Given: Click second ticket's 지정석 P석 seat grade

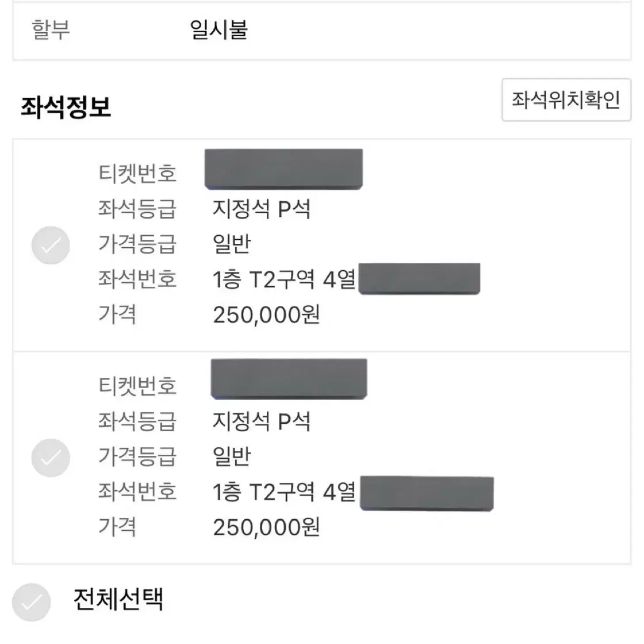Looking at the screenshot, I should click(261, 421).
